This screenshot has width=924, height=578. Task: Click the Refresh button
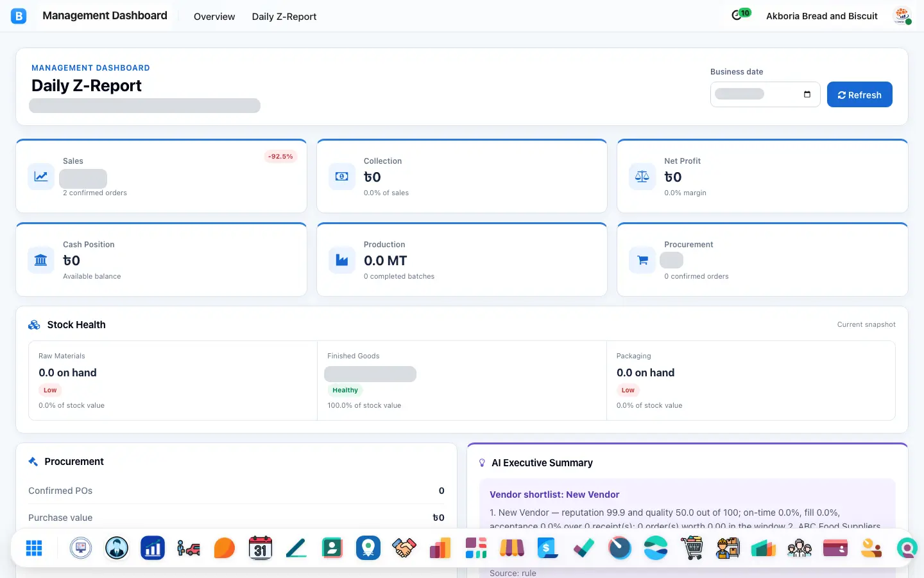(859, 94)
